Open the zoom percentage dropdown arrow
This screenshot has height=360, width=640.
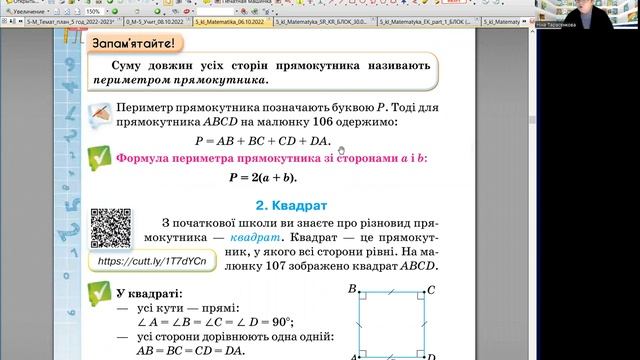[x=107, y=11]
